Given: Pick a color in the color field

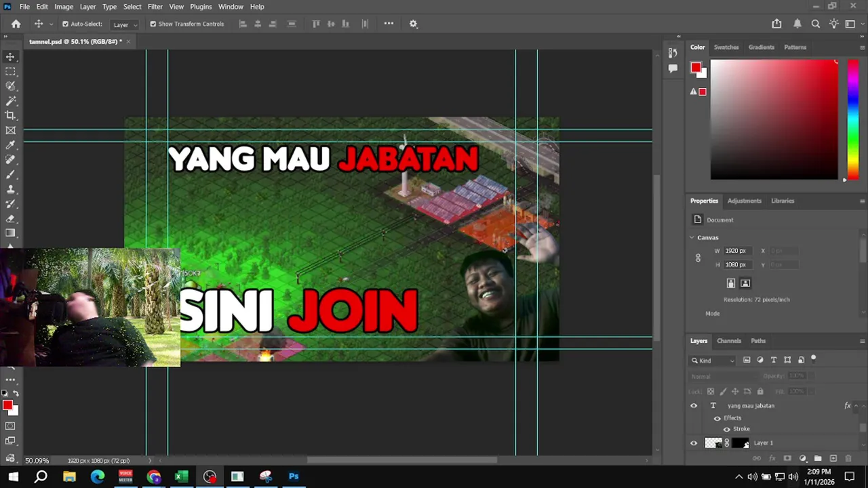Looking at the screenshot, I should pos(774,120).
